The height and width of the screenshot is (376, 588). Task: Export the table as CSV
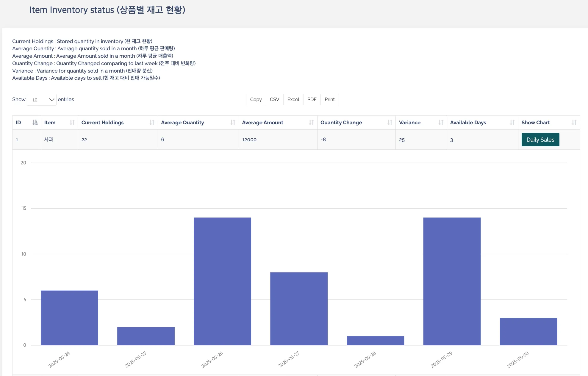274,99
